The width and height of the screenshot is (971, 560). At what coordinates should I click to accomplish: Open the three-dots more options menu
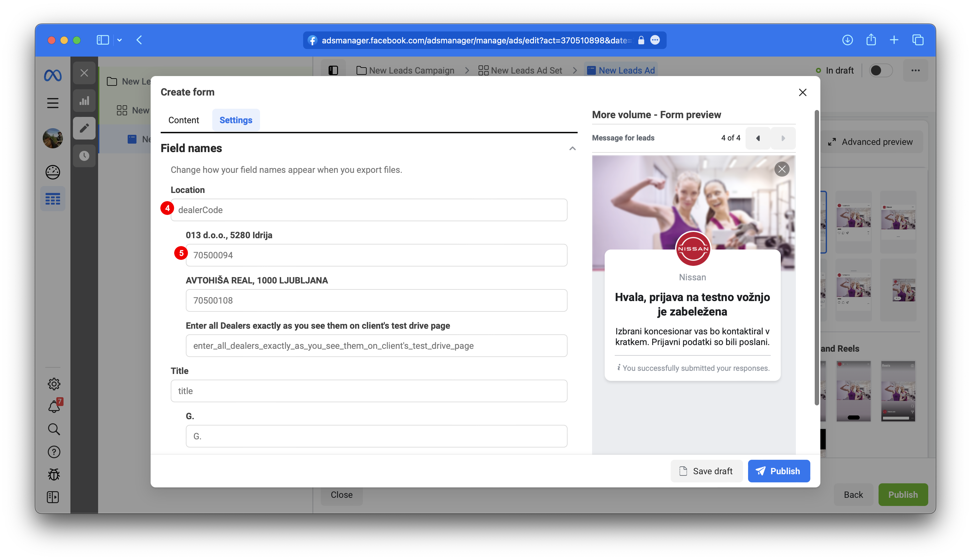(915, 70)
